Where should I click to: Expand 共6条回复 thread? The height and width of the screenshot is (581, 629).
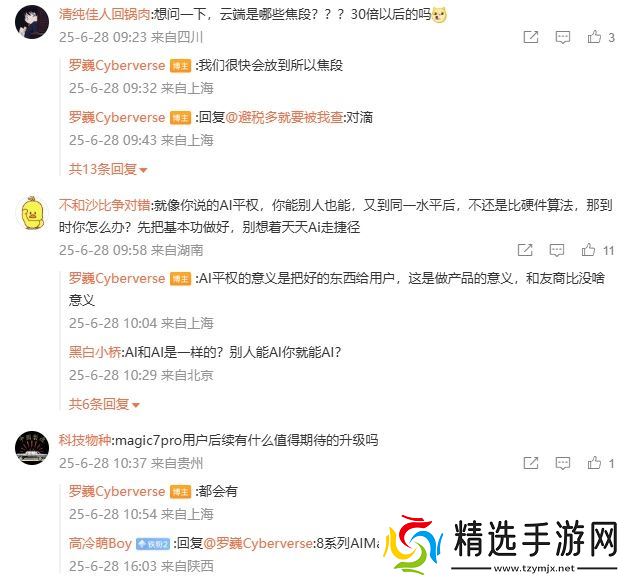(x=103, y=404)
